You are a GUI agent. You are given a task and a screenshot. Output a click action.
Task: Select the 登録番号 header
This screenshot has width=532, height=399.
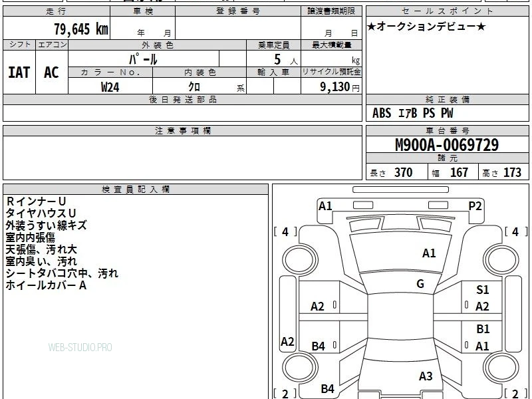[238, 11]
